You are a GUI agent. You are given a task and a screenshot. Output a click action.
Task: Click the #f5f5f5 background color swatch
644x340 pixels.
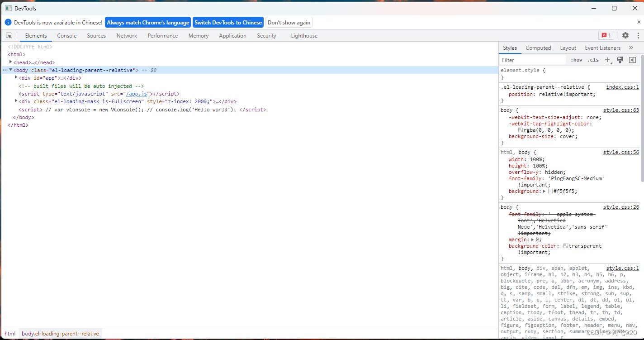(550, 192)
